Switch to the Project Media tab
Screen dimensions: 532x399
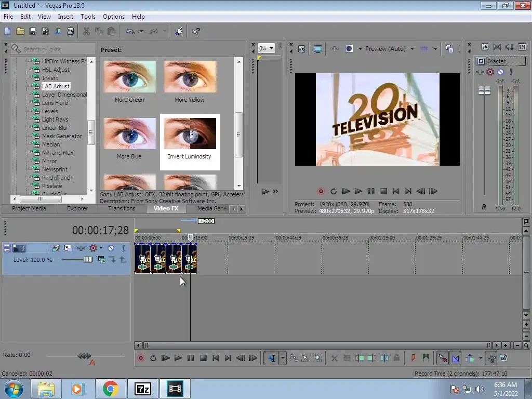pos(29,208)
